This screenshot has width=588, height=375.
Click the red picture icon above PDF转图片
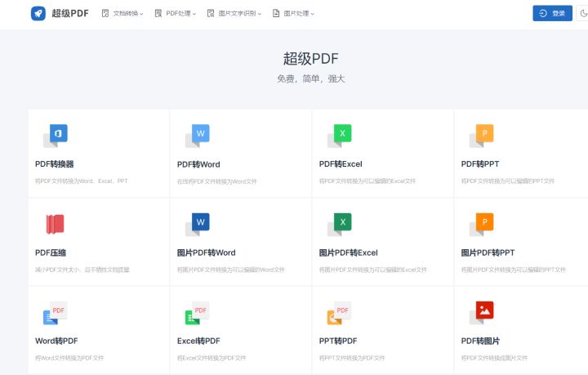tap(482, 313)
